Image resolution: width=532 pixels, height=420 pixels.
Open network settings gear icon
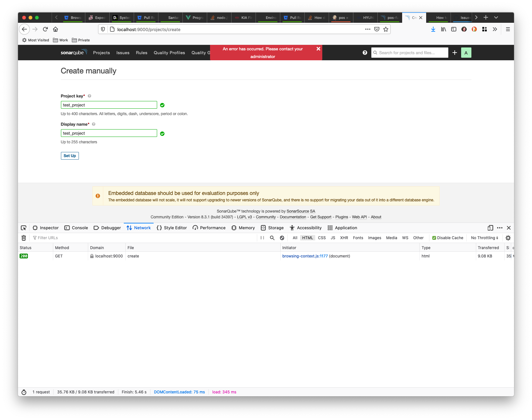tap(508, 238)
